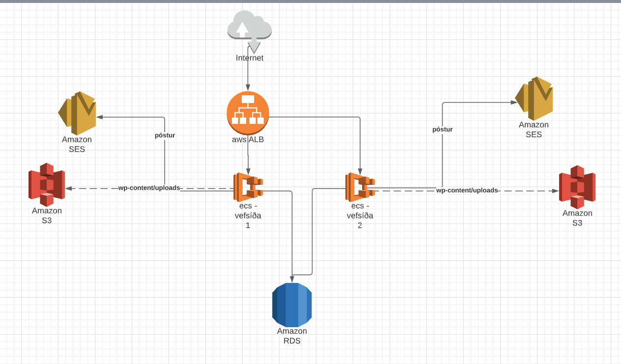
Task: Select the right Amazon SES icon
Action: coord(534,99)
